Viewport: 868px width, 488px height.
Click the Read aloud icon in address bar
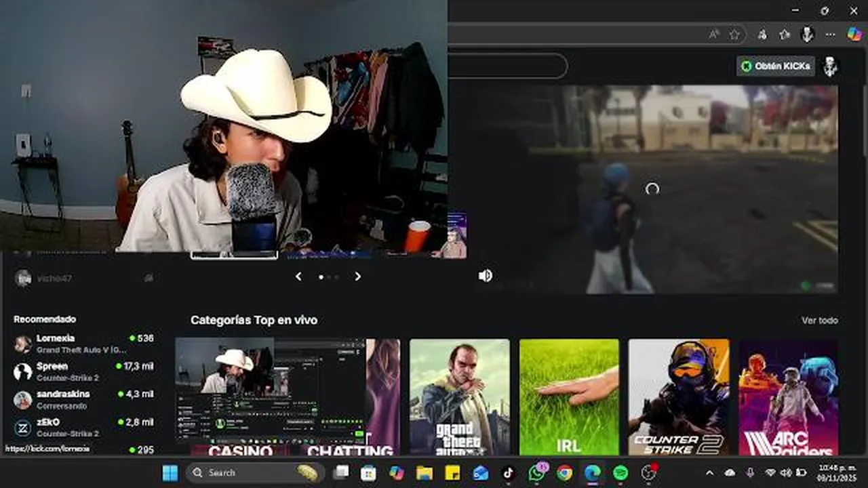pos(714,34)
